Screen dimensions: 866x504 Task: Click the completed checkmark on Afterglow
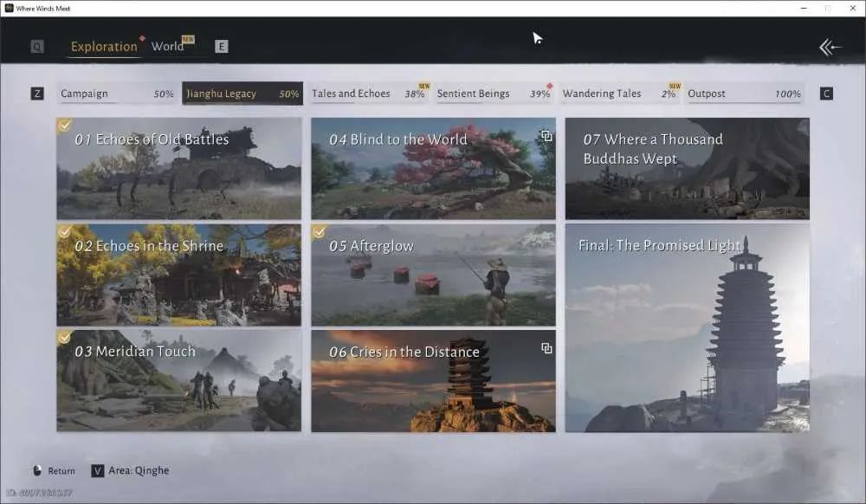click(x=319, y=231)
